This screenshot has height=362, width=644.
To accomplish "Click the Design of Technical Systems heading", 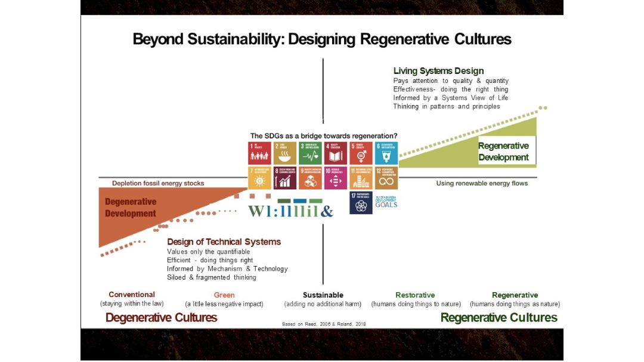I will [x=224, y=242].
